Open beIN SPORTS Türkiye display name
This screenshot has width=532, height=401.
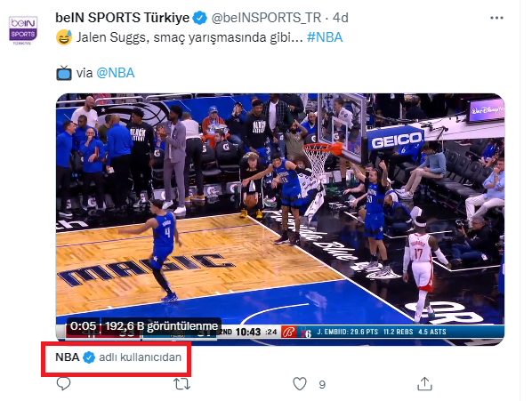point(123,18)
